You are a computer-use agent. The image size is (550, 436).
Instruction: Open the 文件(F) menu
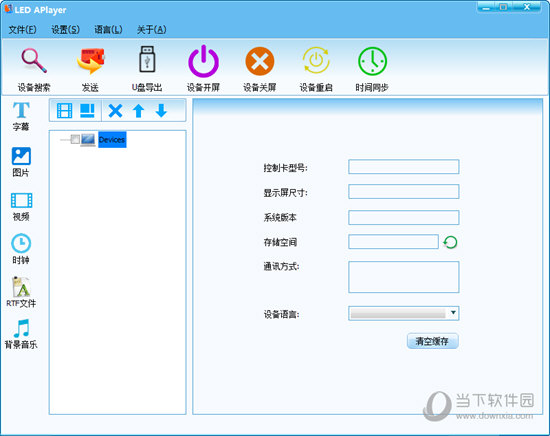coord(22,30)
